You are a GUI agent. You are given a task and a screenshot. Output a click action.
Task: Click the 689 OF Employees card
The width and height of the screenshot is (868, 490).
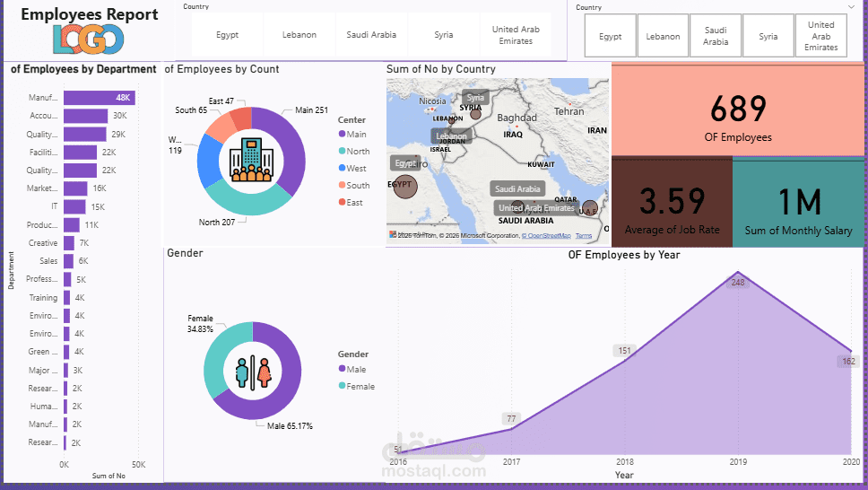point(738,109)
